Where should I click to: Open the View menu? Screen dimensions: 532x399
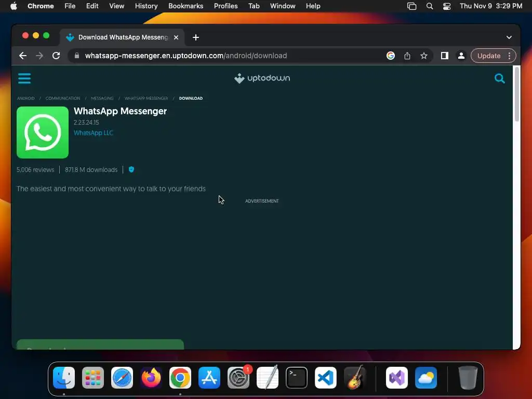click(x=116, y=6)
